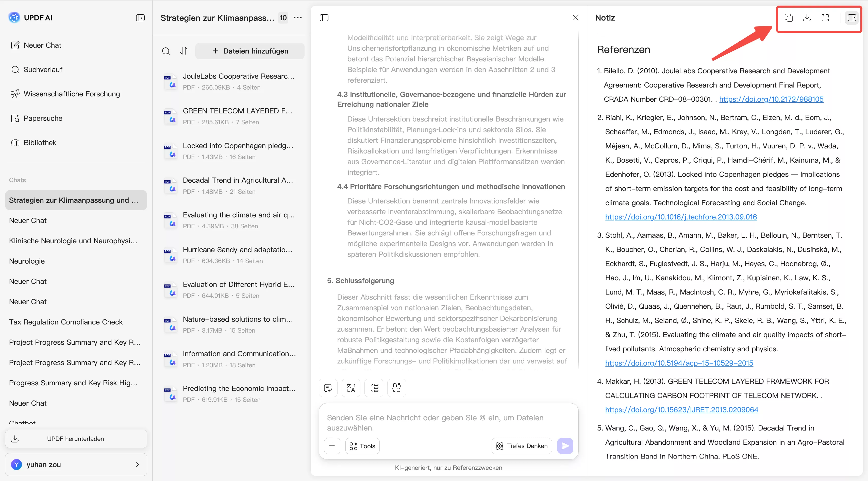
Task: Open the search in the file list
Action: point(166,51)
